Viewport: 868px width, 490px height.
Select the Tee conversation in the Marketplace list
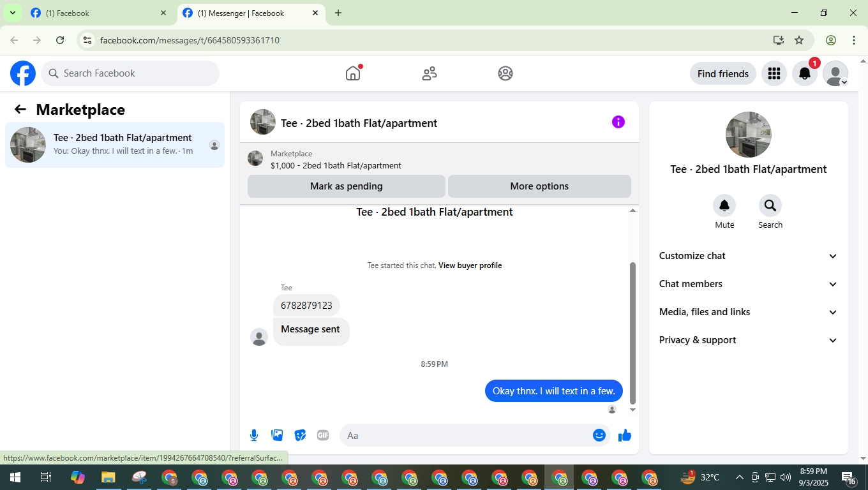115,145
